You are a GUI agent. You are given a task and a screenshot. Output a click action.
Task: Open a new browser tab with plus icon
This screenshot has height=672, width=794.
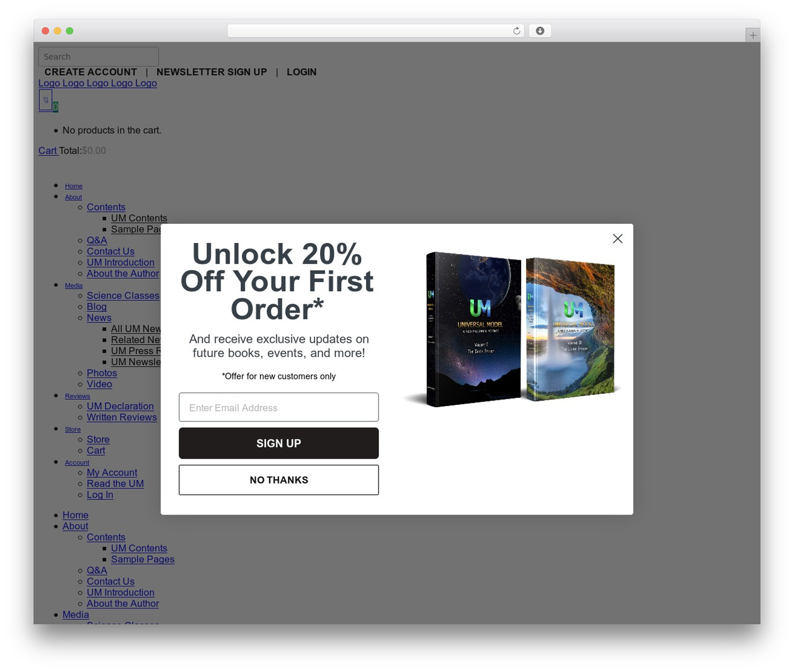(x=752, y=35)
